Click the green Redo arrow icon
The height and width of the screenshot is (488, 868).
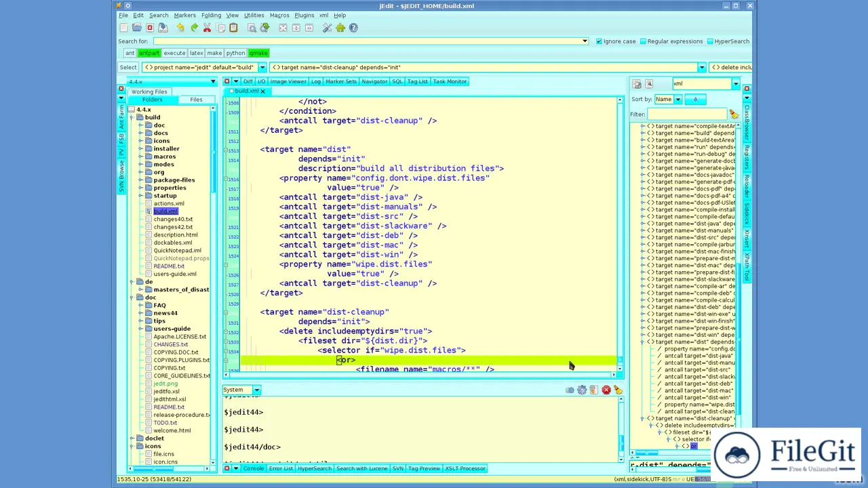[x=194, y=28]
